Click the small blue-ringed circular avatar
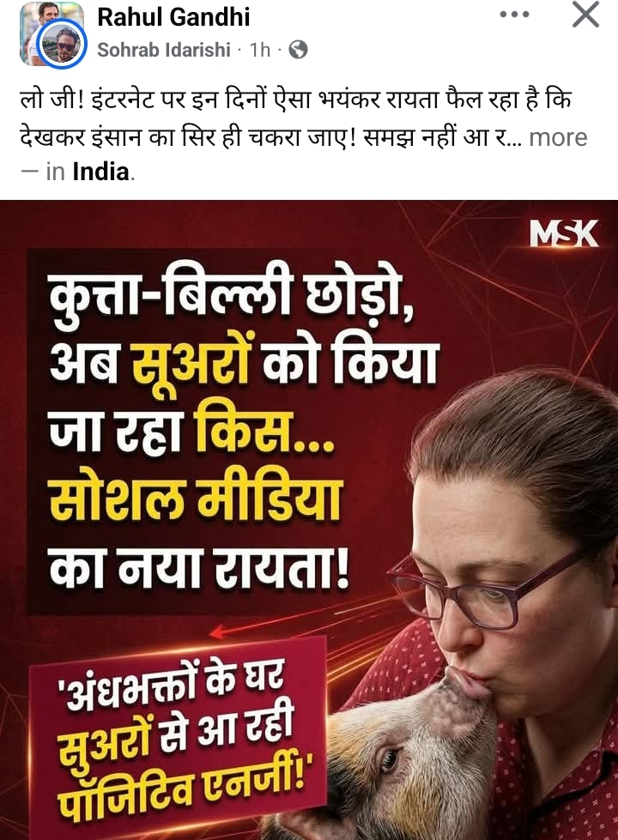 point(63,45)
